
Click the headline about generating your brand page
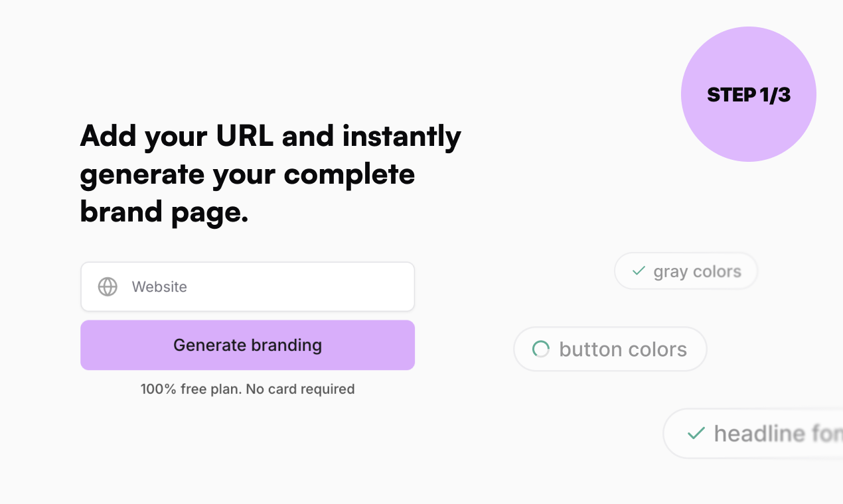click(270, 174)
